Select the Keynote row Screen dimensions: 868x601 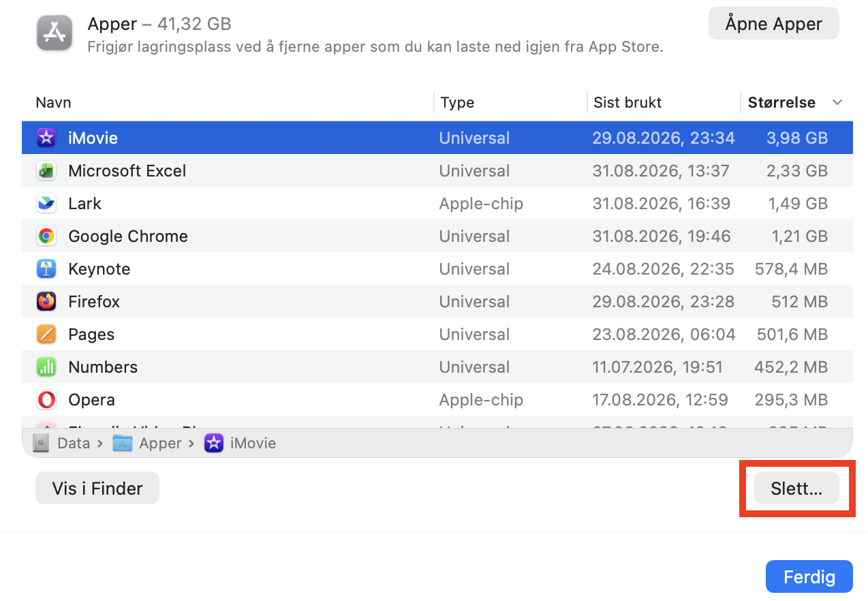pyautogui.click(x=437, y=269)
